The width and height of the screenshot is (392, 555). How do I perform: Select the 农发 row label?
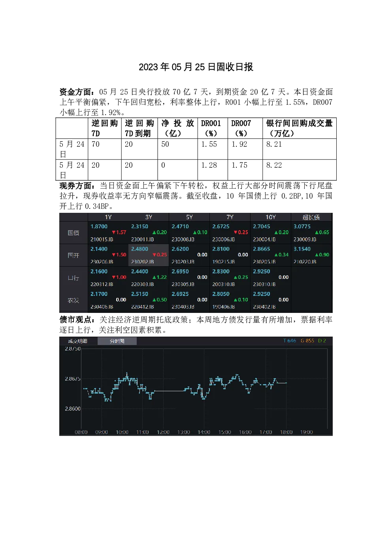coord(73,301)
